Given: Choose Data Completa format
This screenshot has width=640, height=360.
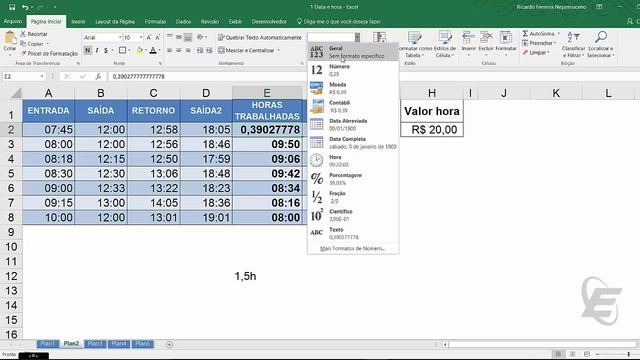Looking at the screenshot, I should click(x=353, y=142).
